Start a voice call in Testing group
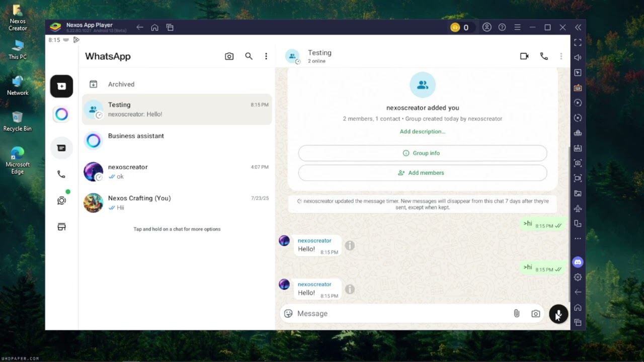The width and height of the screenshot is (644, 362). tap(544, 56)
